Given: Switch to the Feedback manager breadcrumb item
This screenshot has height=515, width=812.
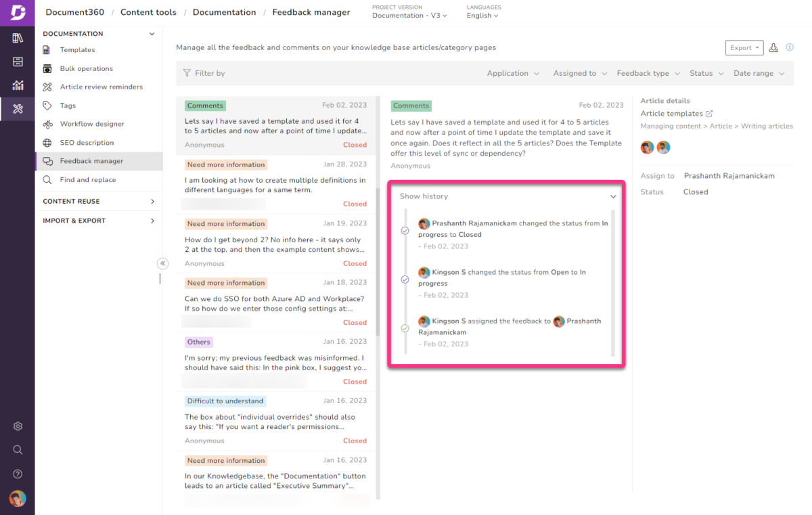Looking at the screenshot, I should [311, 12].
